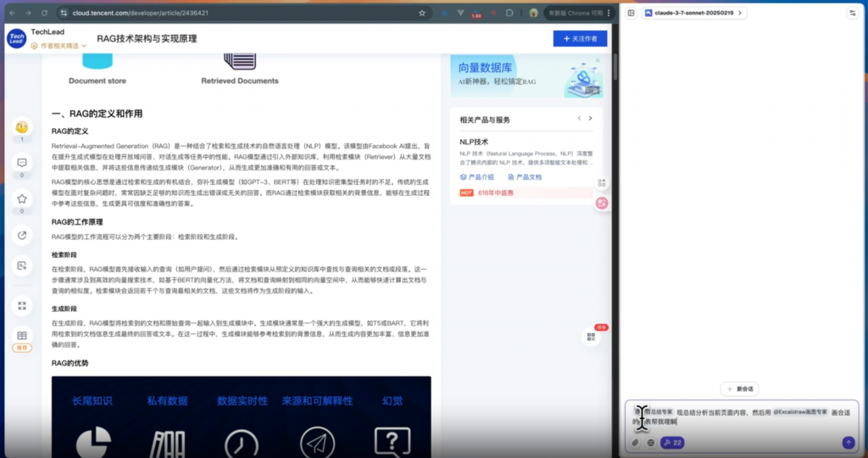Viewport: 868px width, 458px height.
Task: Click the like emoji icon in sidebar
Action: (22, 127)
